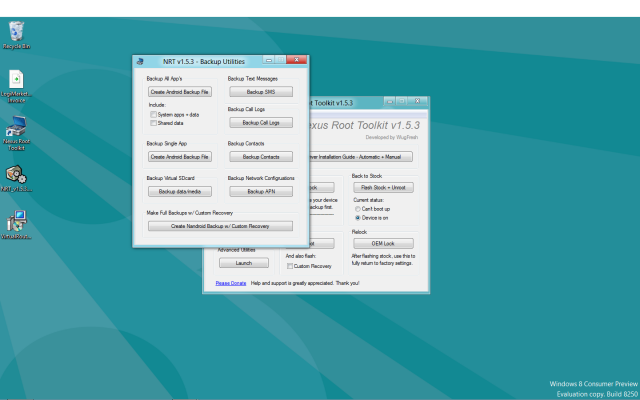Click the Nexus Root Toolkit v1.5.3 heading
Image resolution: width=640 pixels, height=400 pixels.
[x=364, y=125]
